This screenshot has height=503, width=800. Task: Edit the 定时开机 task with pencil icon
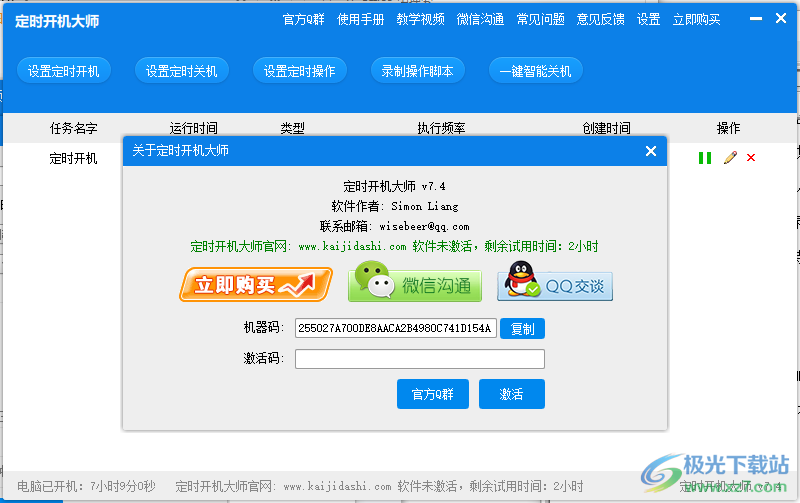click(x=730, y=158)
